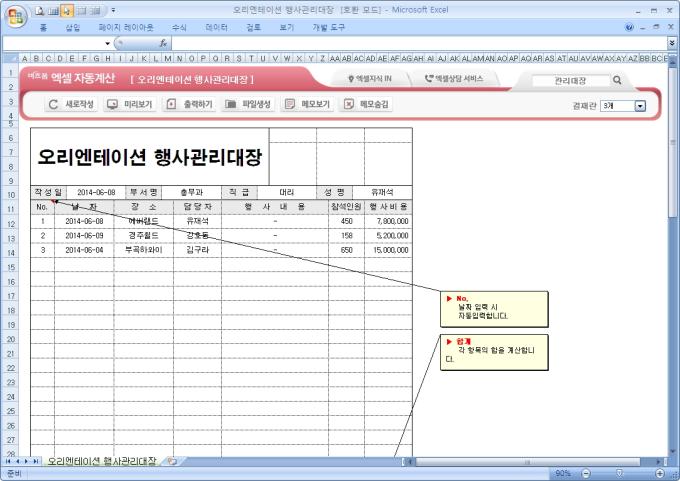Viewport: 680px width, 481px height.
Task: Click the 유재석 name cell beside 성명
Action: (x=382, y=193)
